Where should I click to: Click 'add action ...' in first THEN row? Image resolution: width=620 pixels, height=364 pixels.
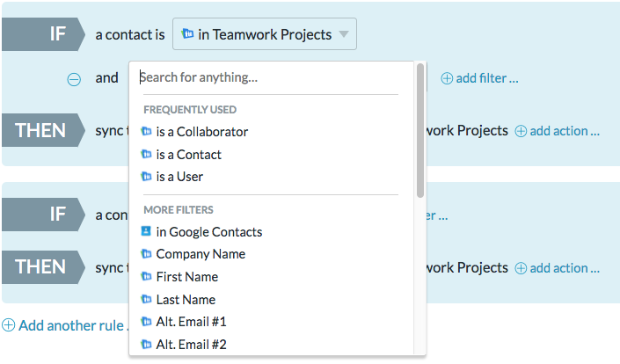click(x=558, y=131)
